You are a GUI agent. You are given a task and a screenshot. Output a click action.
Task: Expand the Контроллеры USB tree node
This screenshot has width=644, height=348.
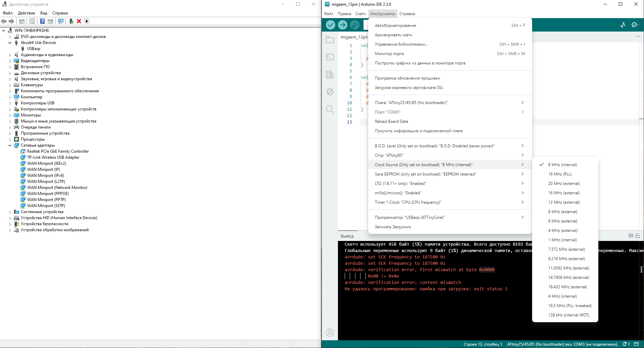[10, 103]
